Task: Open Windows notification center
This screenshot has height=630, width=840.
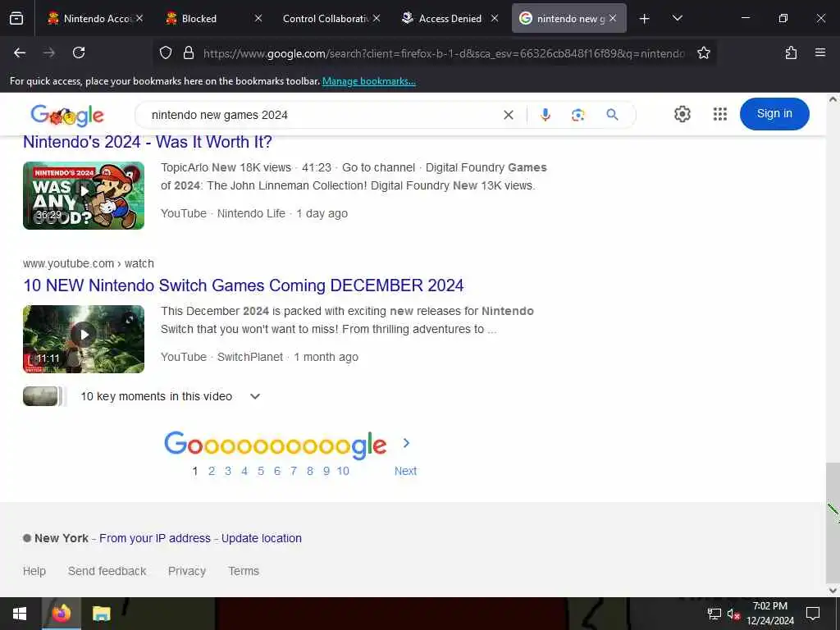Action: (x=813, y=614)
